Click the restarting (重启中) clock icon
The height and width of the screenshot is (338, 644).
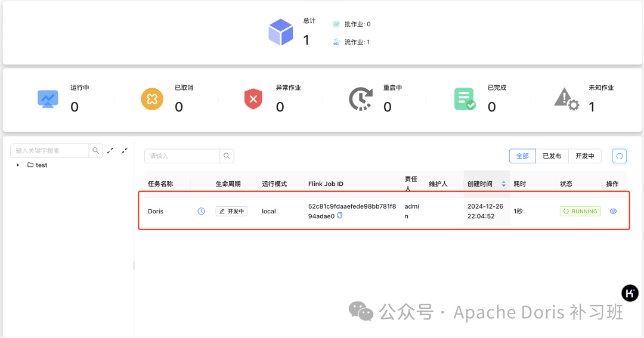[x=361, y=99]
